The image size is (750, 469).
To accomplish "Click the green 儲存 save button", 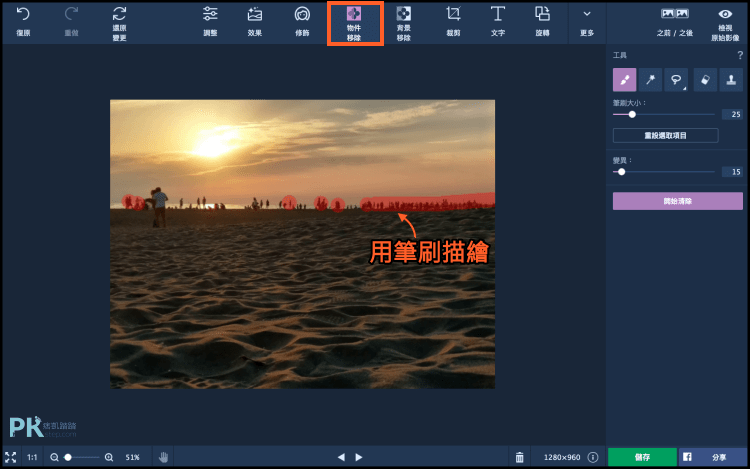I will 642,457.
